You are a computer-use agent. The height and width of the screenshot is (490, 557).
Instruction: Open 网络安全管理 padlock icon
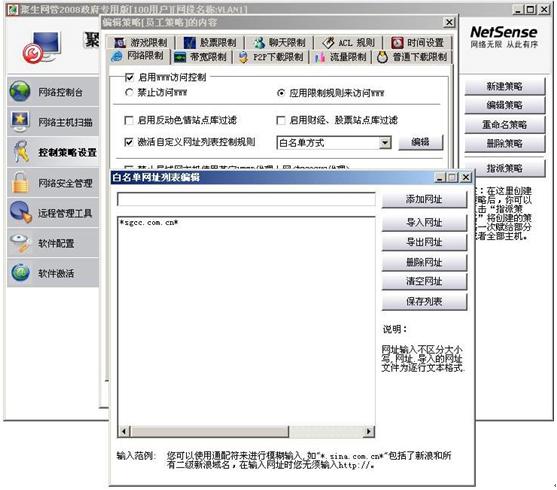[20, 182]
